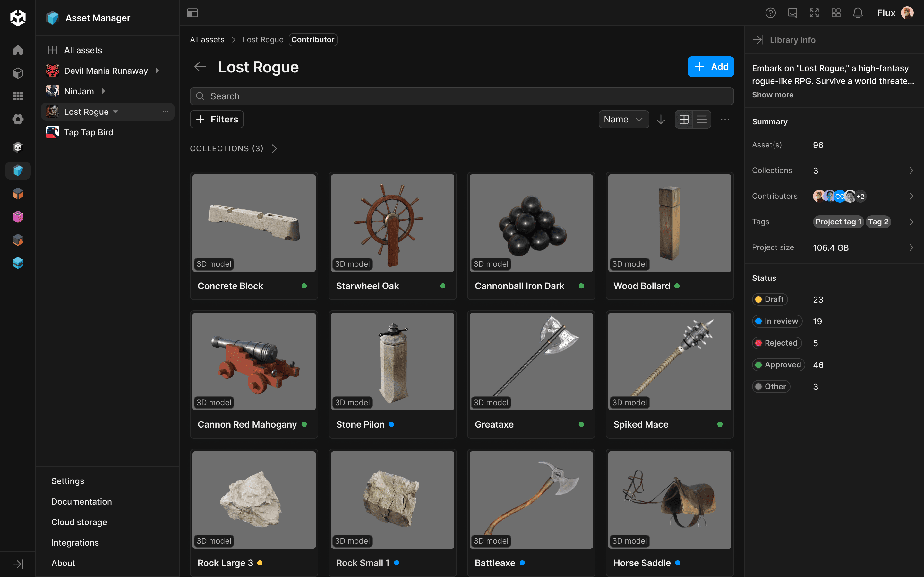Open the Name sort dropdown

click(x=623, y=119)
